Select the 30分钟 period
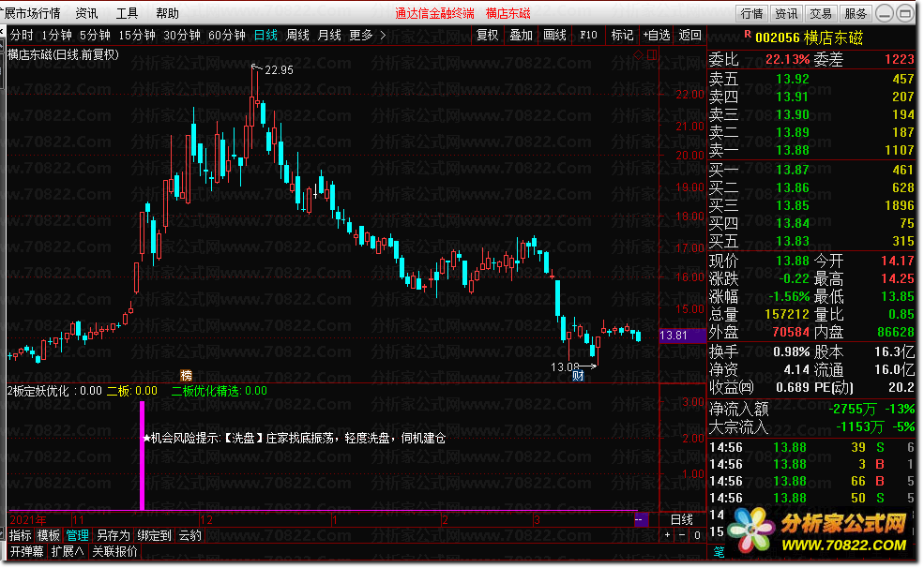This screenshot has height=568, width=924. coord(182,36)
